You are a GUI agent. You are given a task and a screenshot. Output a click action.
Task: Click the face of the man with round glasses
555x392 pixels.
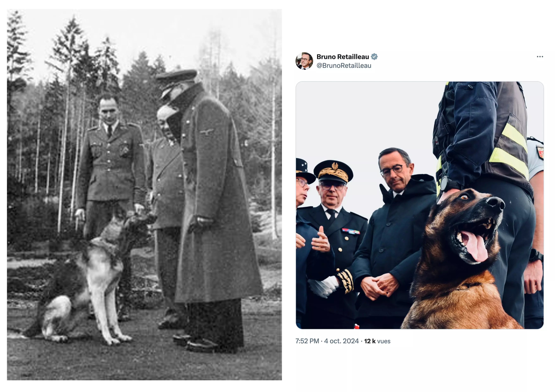pyautogui.click(x=395, y=170)
